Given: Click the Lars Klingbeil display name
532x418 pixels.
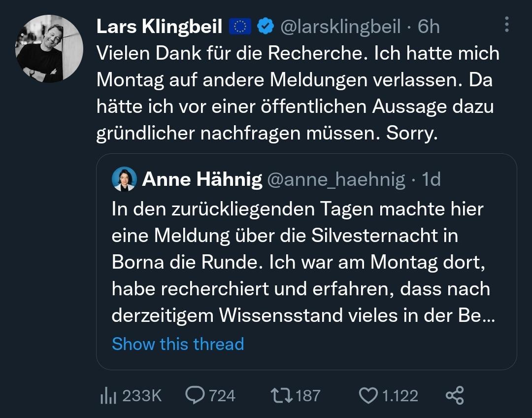Looking at the screenshot, I should pos(160,27).
